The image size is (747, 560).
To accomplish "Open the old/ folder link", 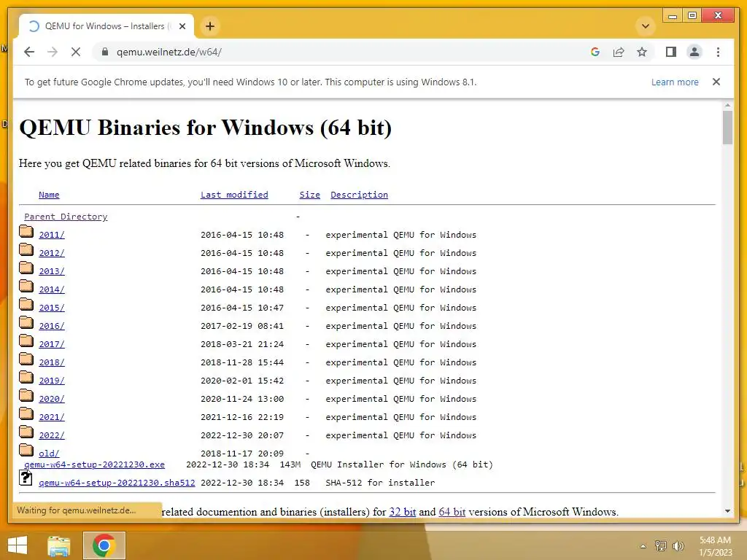I will pos(49,454).
